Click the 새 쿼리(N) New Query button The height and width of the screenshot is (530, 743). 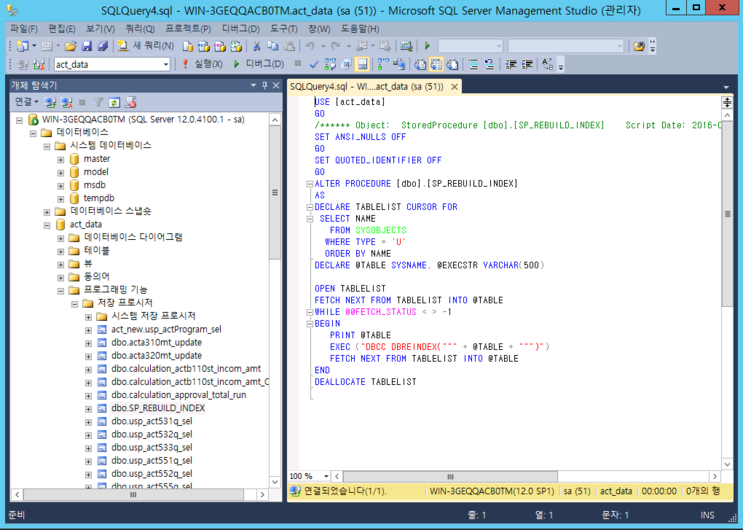[146, 46]
